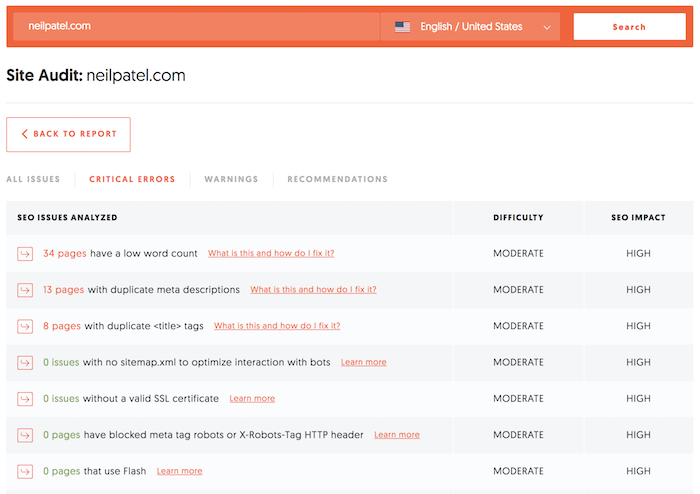Click Learn more for SSL certificate issue
This screenshot has height=494, width=700.
pos(252,399)
